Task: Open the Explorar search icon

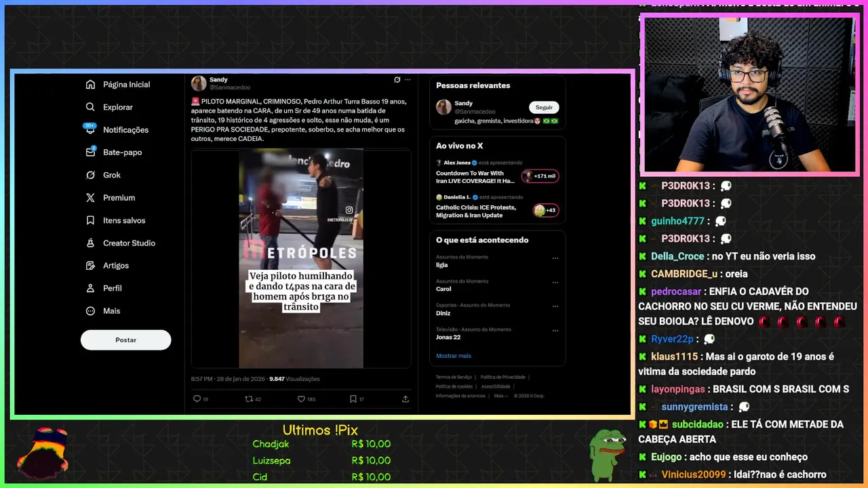Action: coord(90,107)
